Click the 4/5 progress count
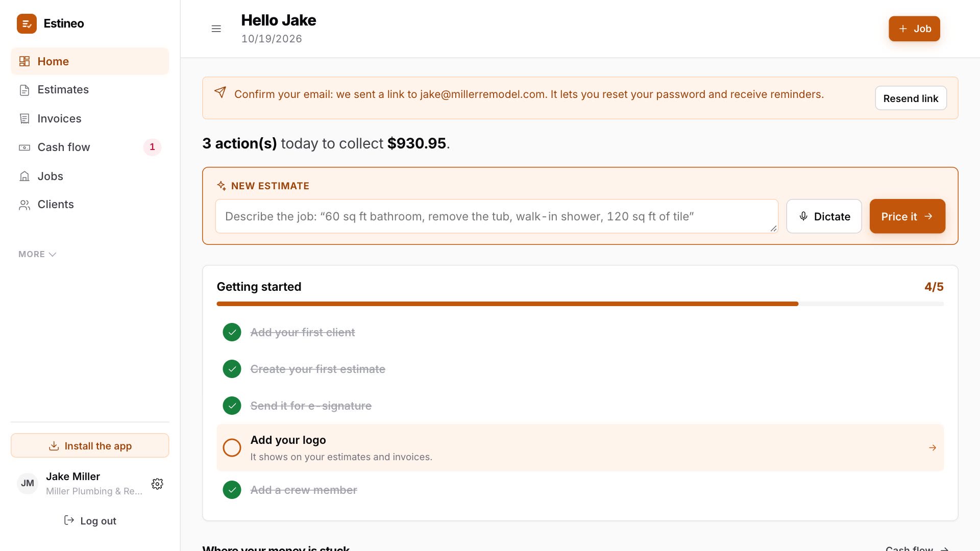Viewport: 980px width, 551px height. tap(934, 287)
